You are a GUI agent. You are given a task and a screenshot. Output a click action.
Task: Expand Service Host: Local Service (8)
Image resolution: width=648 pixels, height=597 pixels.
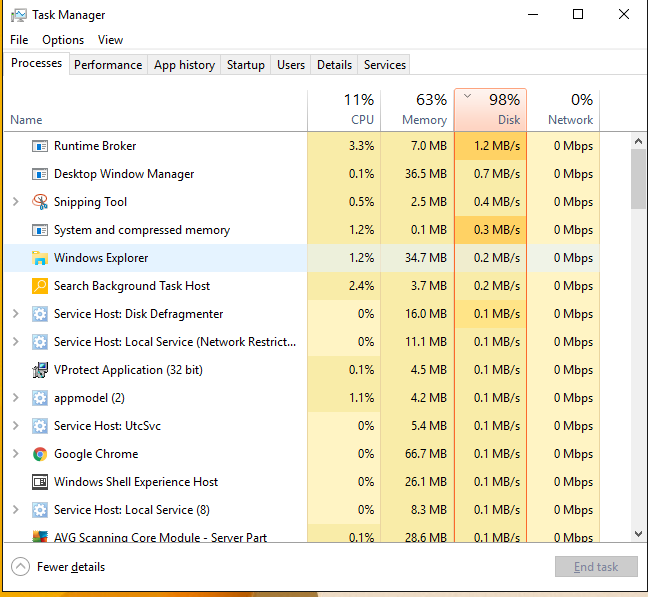(x=16, y=509)
